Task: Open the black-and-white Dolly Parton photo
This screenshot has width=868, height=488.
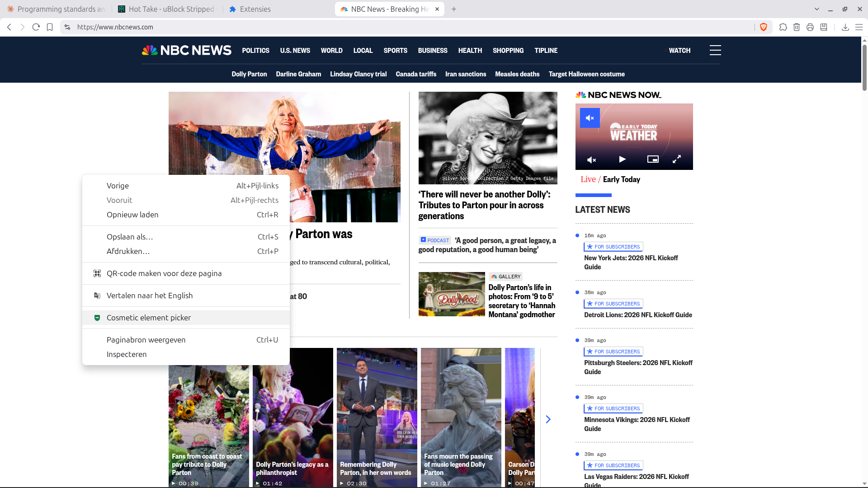Action: [488, 138]
